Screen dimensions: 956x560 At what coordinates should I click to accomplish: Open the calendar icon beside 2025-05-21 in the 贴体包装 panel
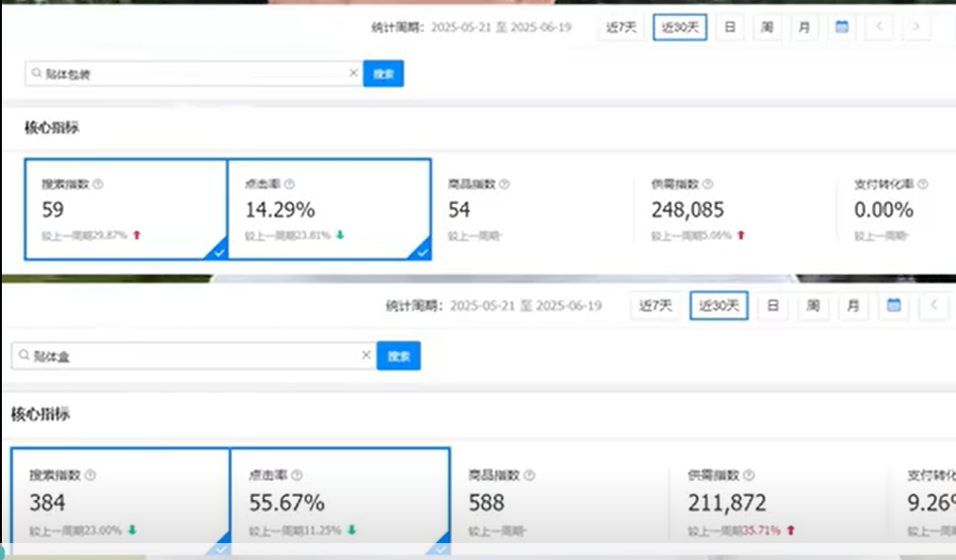tap(842, 27)
